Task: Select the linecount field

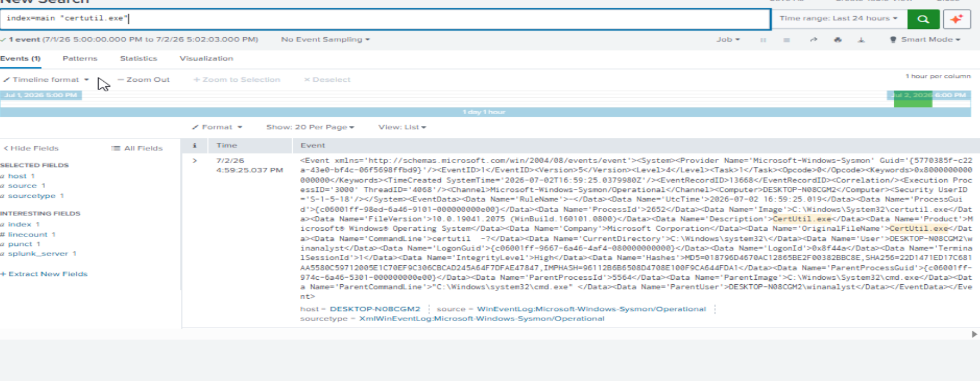Action: [x=28, y=234]
